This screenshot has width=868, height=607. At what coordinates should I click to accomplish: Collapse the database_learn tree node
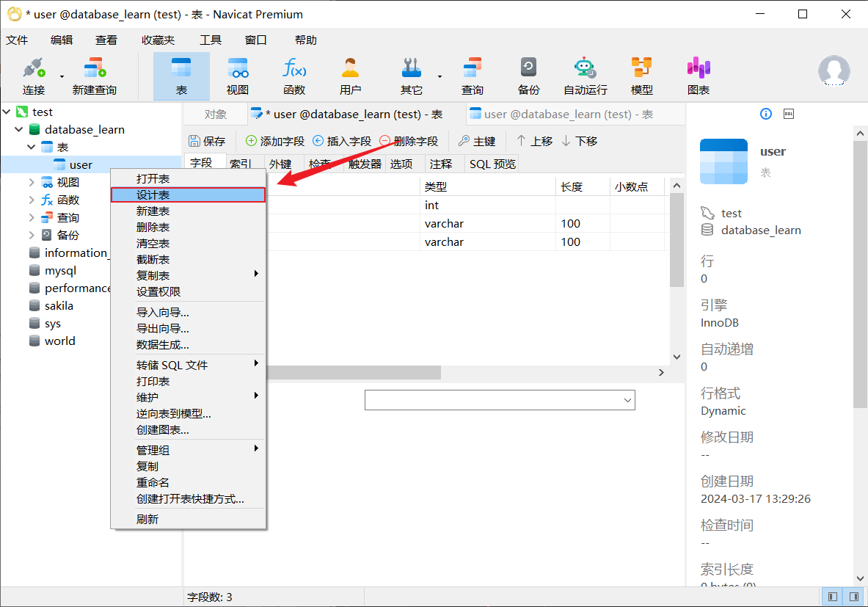tap(19, 130)
